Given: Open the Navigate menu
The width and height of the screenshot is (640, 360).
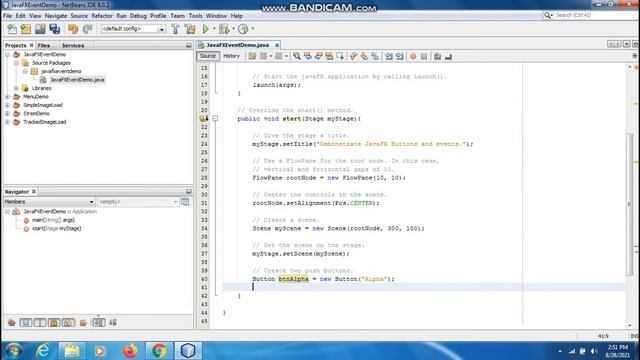Looking at the screenshot, I should [x=56, y=16].
